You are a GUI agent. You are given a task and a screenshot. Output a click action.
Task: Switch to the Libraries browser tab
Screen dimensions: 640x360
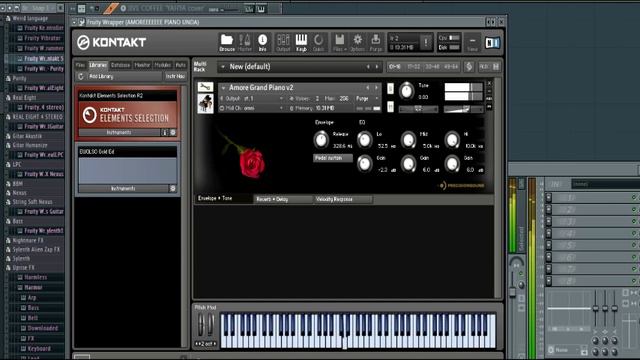coord(98,65)
